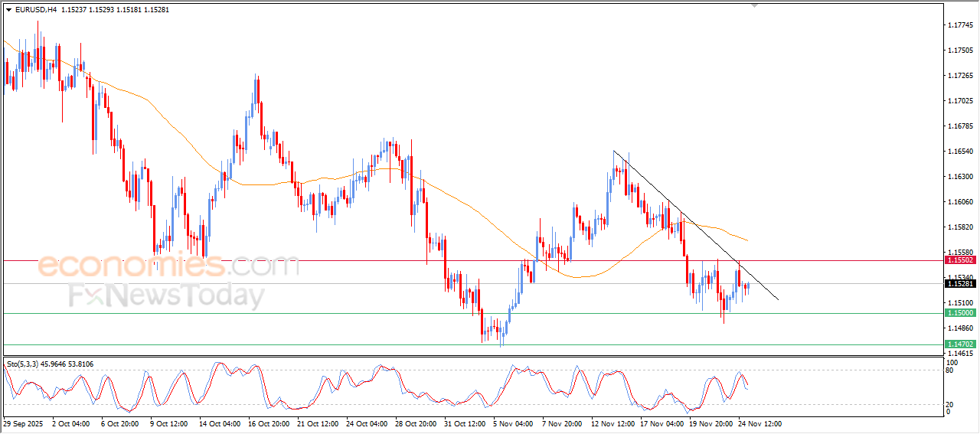Select the black 1.15281 current price tag
The width and height of the screenshot is (980, 434).
[960, 284]
